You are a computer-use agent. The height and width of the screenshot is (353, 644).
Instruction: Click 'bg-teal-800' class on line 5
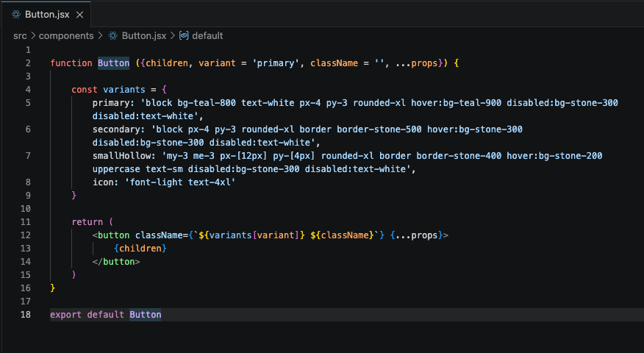pos(207,103)
